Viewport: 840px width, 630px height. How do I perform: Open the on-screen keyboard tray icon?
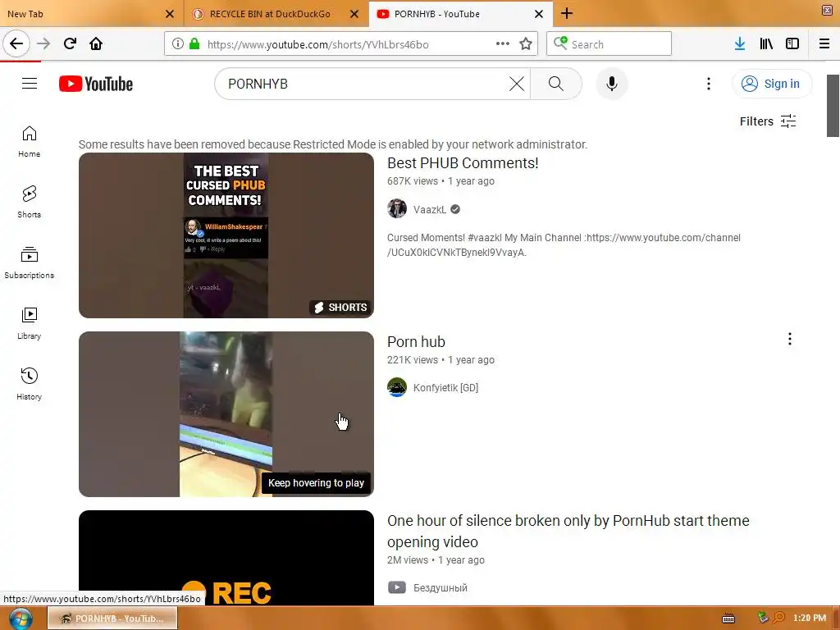(x=728, y=619)
